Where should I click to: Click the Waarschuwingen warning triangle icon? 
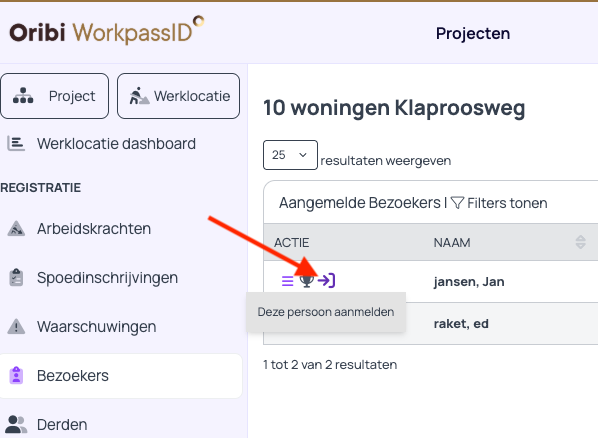[16, 327]
